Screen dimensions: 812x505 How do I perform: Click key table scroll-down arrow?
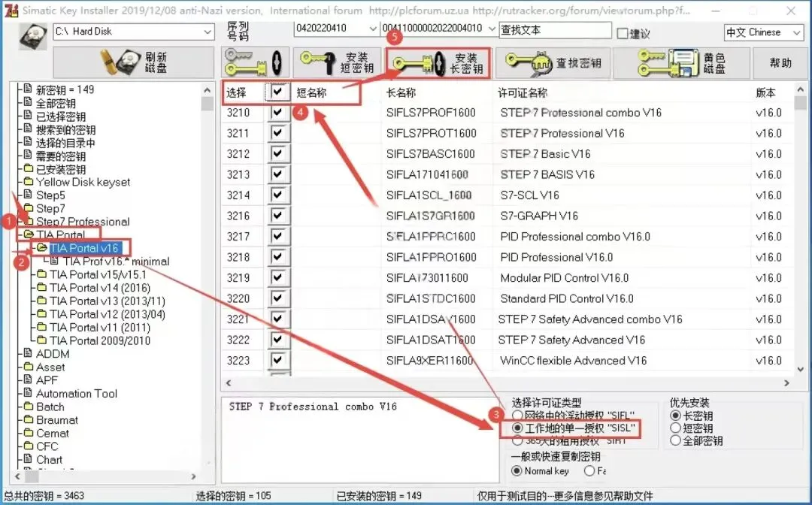[x=800, y=369]
